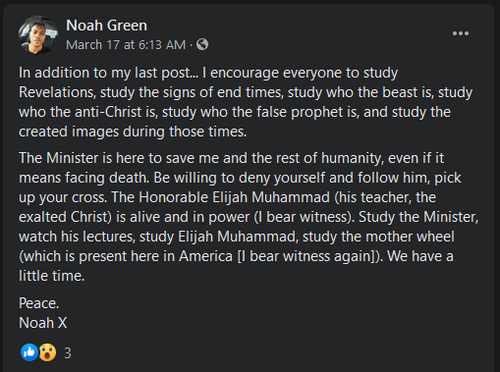The image size is (500, 372).
Task: Click the paragraph starting "The Minister is here"
Action: point(249,217)
